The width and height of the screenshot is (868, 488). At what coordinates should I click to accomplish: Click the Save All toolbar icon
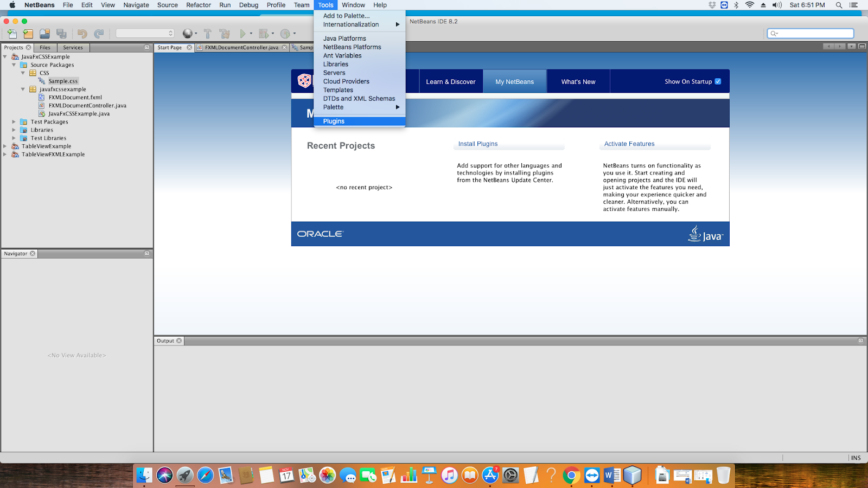pyautogui.click(x=61, y=34)
